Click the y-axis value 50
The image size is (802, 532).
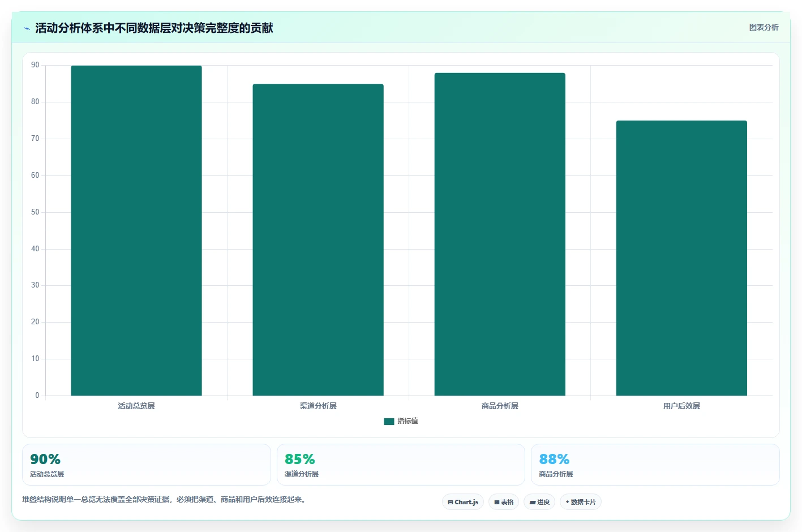click(x=35, y=212)
